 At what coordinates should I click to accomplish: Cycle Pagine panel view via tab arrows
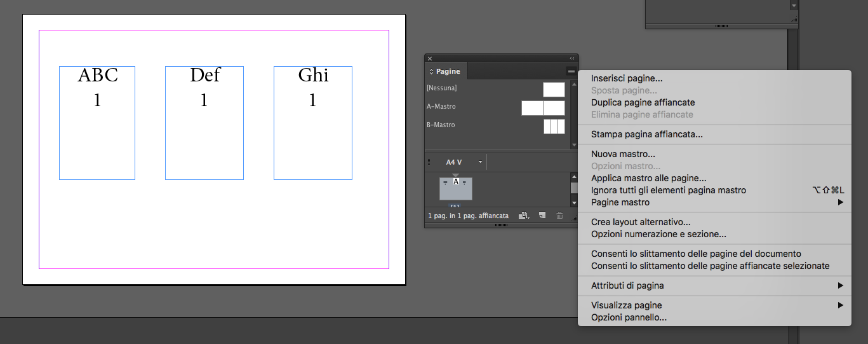pos(432,72)
